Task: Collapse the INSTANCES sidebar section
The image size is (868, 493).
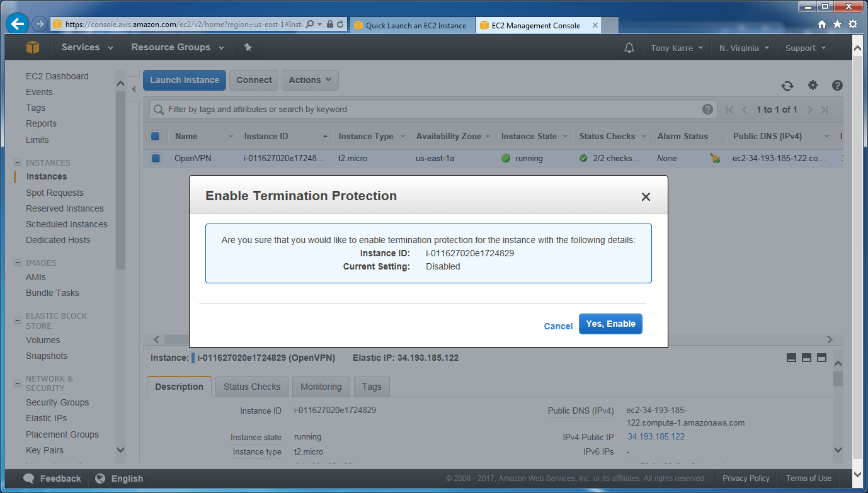Action: click(18, 162)
